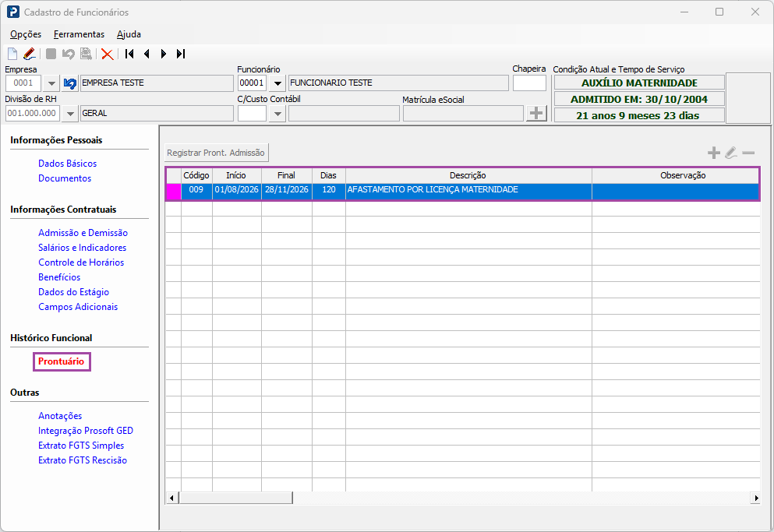Click the Descrição column header
Viewport: 774px width, 532px height.
coord(468,176)
